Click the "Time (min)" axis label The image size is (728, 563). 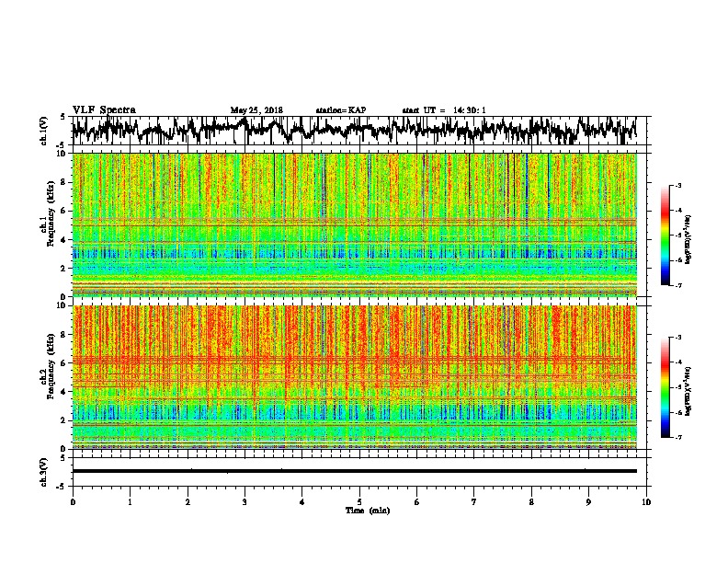pos(368,511)
